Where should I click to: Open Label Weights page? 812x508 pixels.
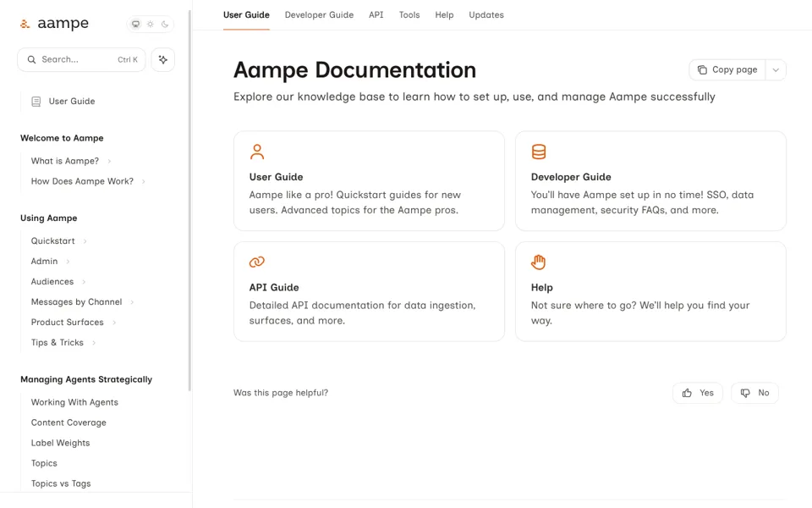61,443
